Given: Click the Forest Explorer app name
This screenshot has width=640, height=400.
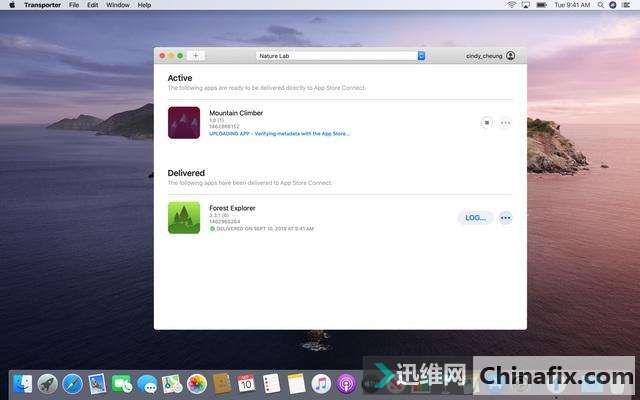Looking at the screenshot, I should [x=232, y=208].
